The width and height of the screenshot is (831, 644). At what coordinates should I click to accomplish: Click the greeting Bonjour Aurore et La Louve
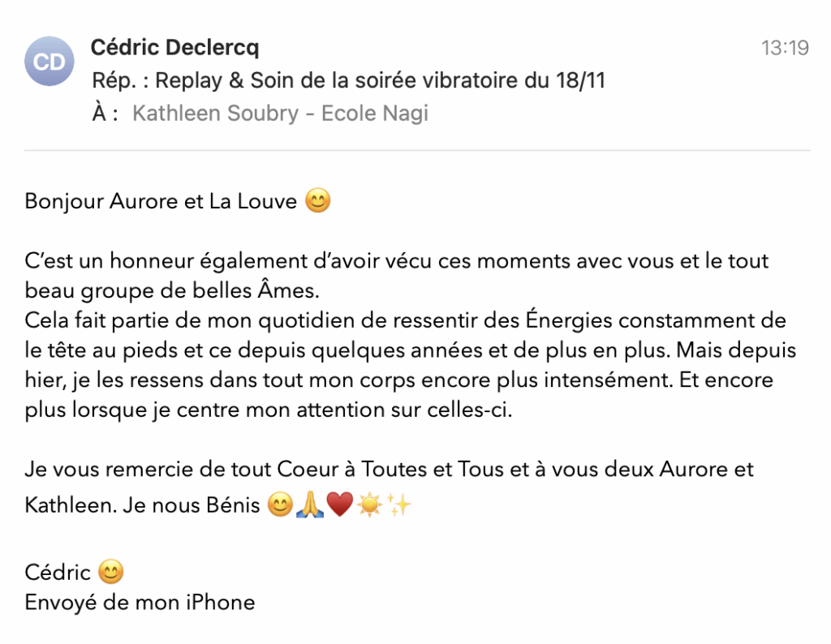pyautogui.click(x=161, y=201)
